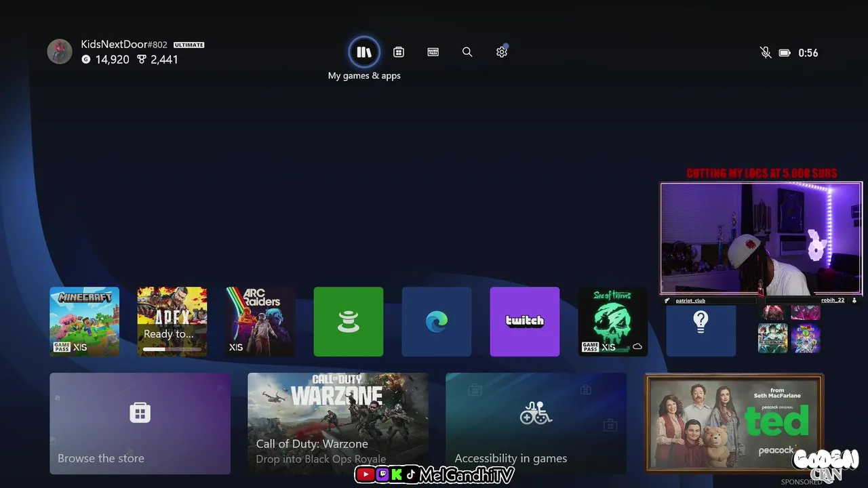
Task: Open Call of Duty: Warzone card
Action: point(338,424)
